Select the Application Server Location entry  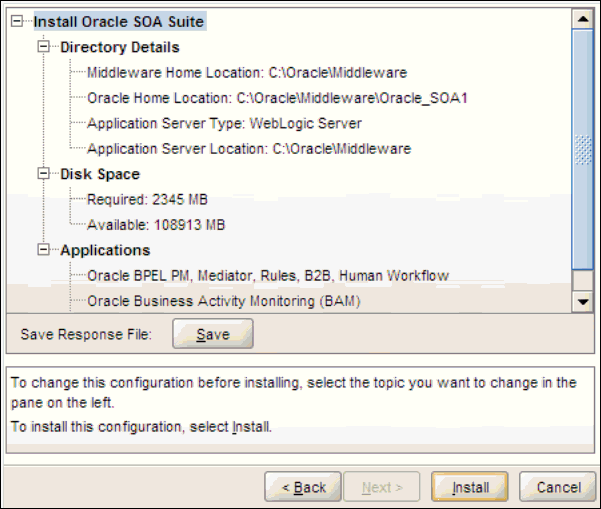click(x=249, y=149)
